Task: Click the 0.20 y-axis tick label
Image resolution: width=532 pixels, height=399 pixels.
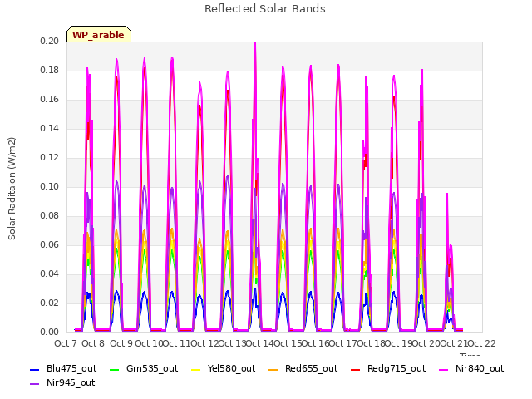Action: [x=50, y=41]
